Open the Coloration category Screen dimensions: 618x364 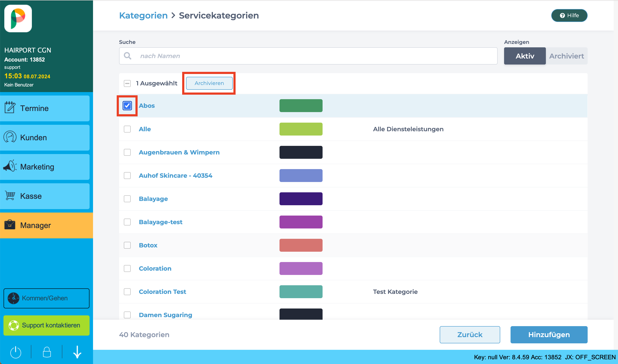click(x=155, y=268)
